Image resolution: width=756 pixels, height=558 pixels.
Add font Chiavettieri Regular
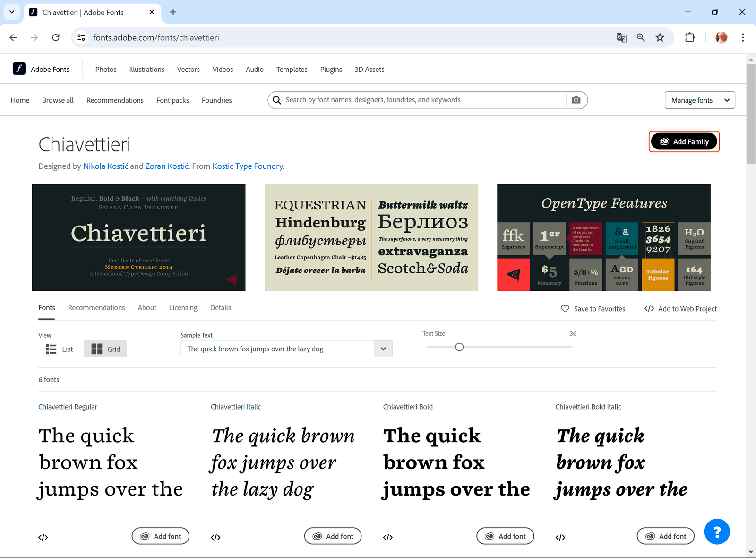[161, 536]
